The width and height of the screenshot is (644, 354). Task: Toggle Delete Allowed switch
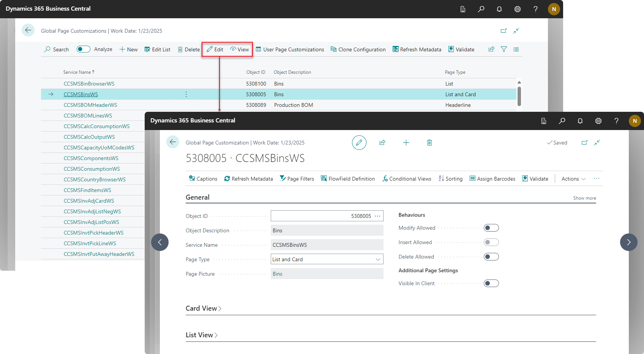[x=491, y=257]
